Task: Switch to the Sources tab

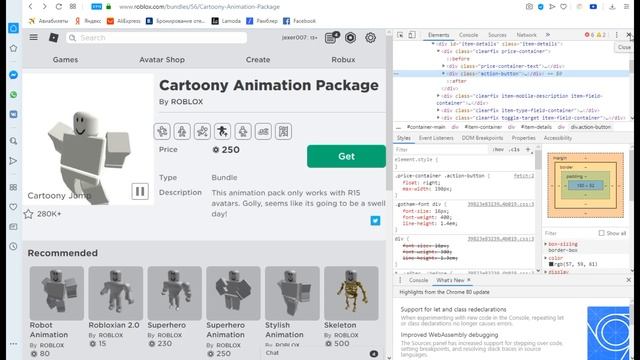Action: coord(497,35)
